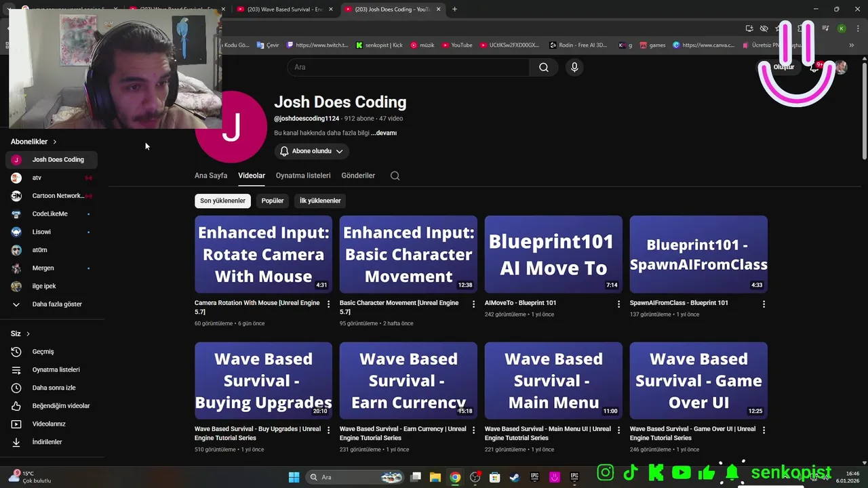Open Oynatma listeleri in the left sidebar
Screen dimensions: 868x488
tap(52, 369)
